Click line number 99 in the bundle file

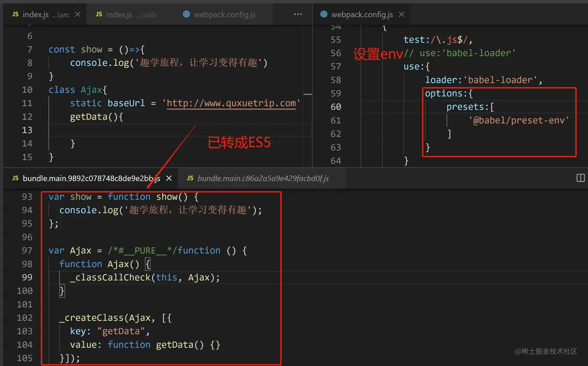[27, 277]
